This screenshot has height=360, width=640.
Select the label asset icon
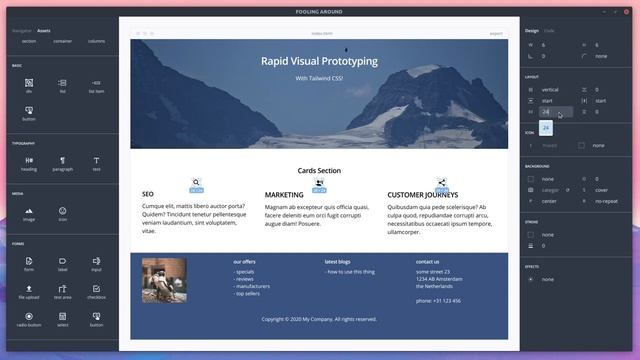click(62, 261)
